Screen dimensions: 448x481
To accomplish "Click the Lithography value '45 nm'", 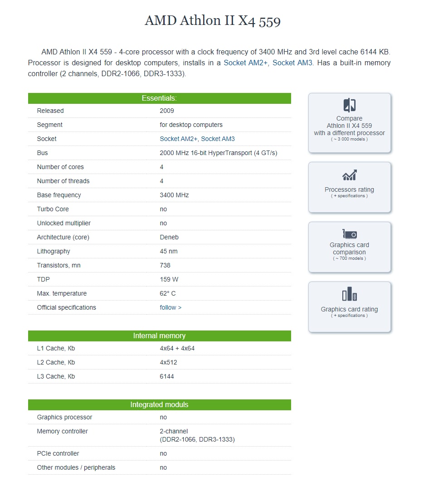I will pos(169,252).
